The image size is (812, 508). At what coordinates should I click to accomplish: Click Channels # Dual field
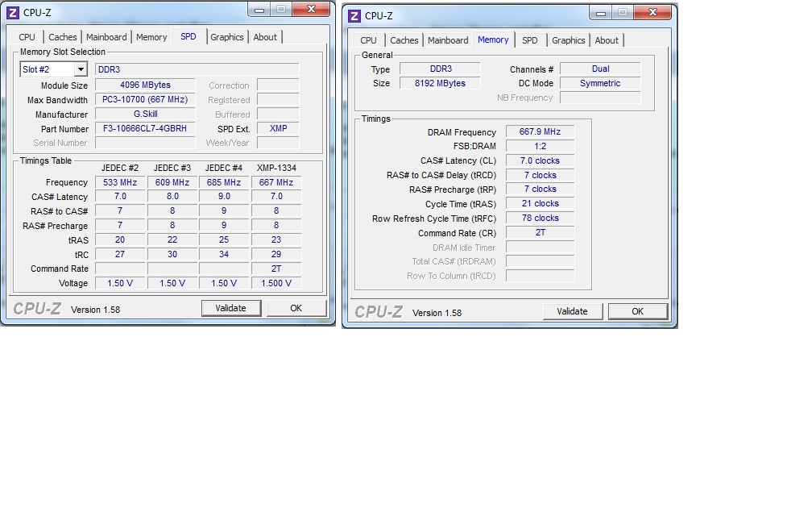click(x=600, y=69)
